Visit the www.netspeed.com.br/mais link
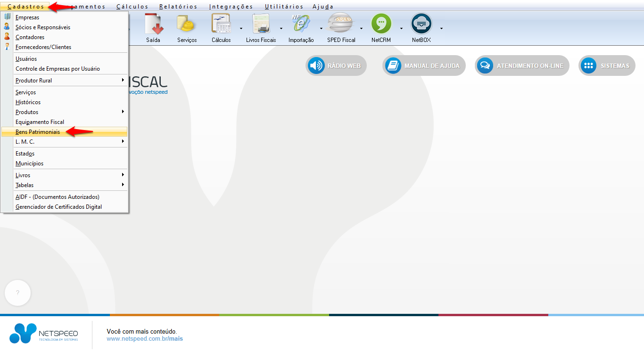 pyautogui.click(x=144, y=339)
